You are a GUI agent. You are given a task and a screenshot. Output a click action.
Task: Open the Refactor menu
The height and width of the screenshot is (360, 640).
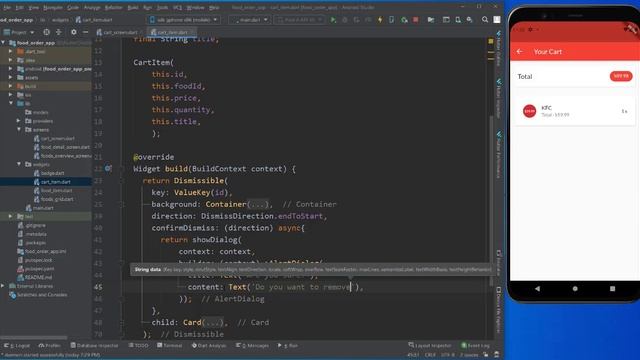click(113, 7)
